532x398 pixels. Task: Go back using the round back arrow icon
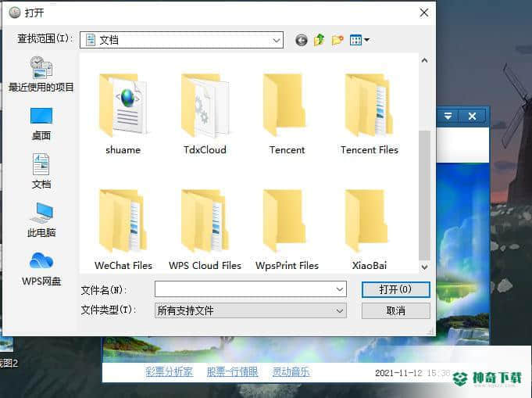point(302,40)
